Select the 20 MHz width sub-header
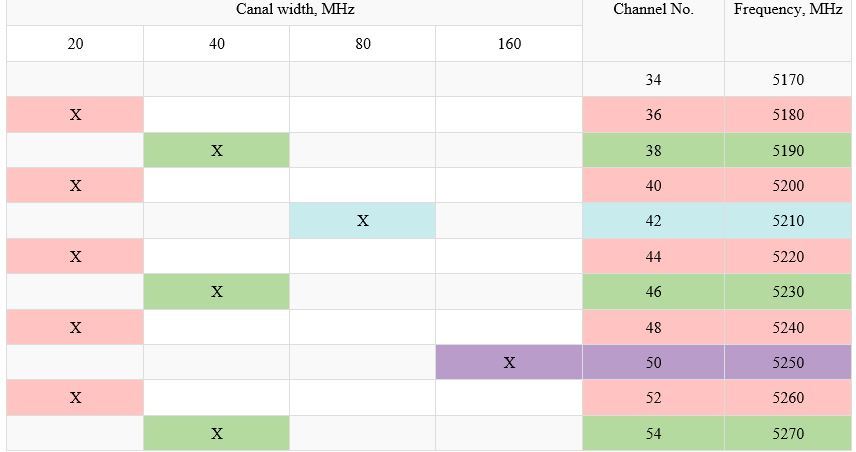Screen dimensions: 856x452 [x=75, y=44]
